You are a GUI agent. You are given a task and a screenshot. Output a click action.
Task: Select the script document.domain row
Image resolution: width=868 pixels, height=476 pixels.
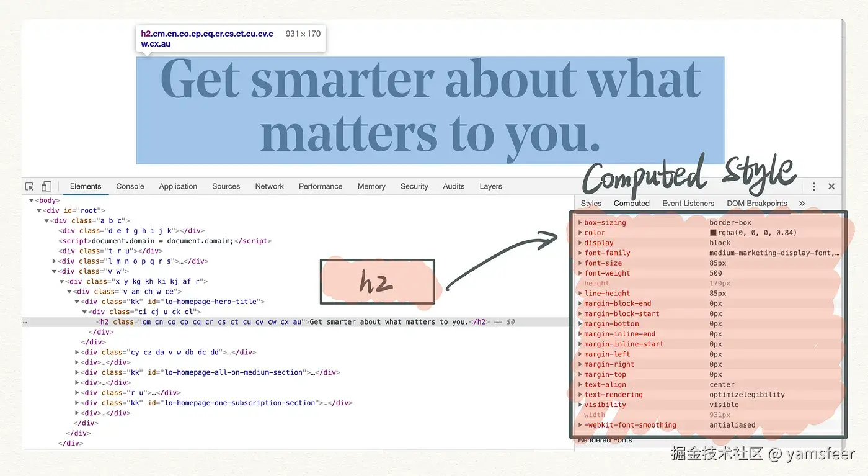pos(165,241)
